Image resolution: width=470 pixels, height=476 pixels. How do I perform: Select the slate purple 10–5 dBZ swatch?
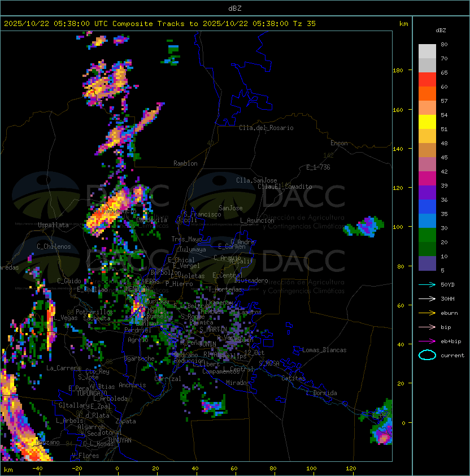click(x=427, y=263)
